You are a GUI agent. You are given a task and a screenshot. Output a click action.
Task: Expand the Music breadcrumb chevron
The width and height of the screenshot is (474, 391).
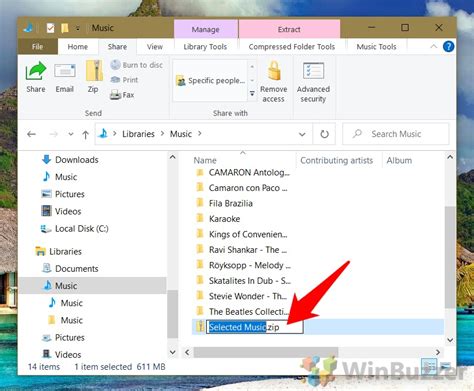[x=200, y=134]
